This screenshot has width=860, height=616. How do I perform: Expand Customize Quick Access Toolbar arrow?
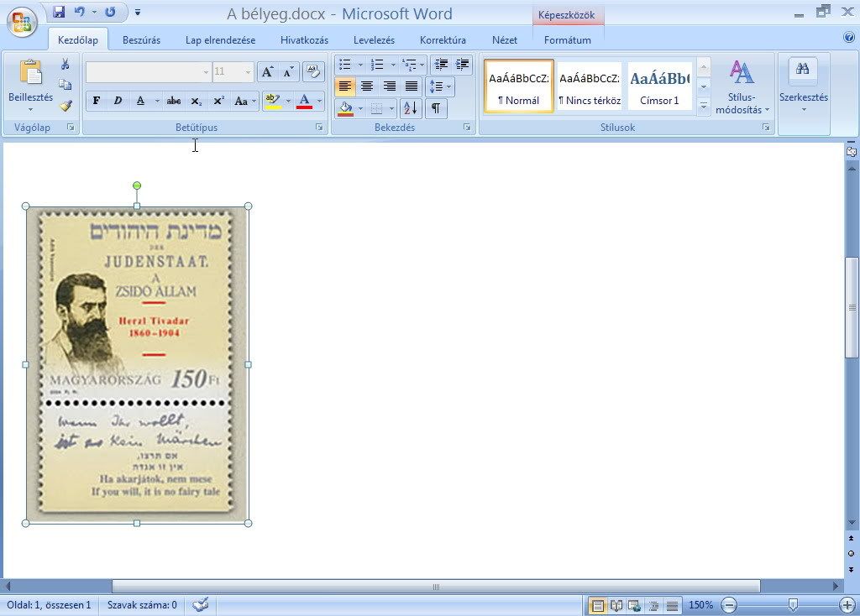pos(138,12)
